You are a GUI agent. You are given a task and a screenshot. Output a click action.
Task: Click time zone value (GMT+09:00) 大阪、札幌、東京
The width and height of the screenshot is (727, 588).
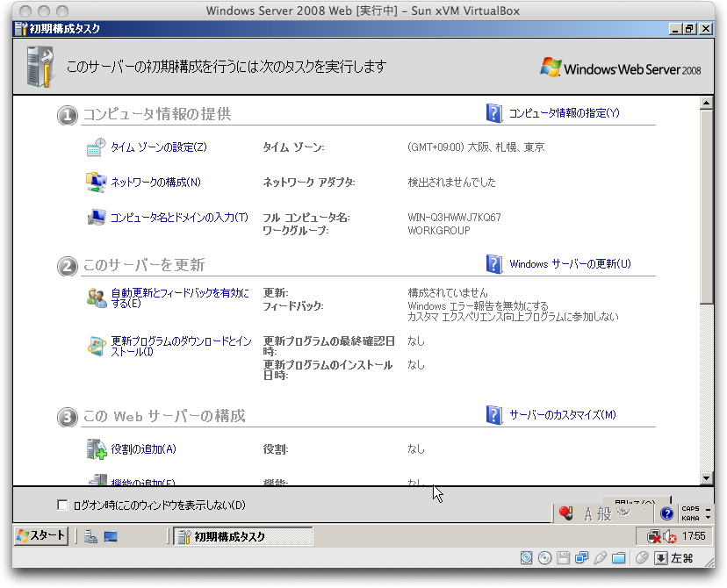pos(476,147)
